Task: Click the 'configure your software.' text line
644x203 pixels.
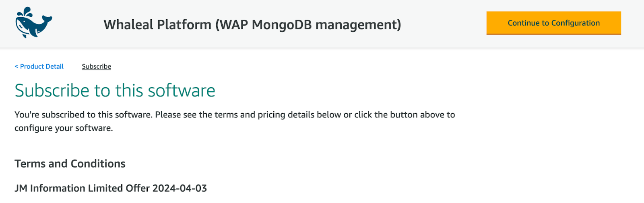Action: coord(64,128)
